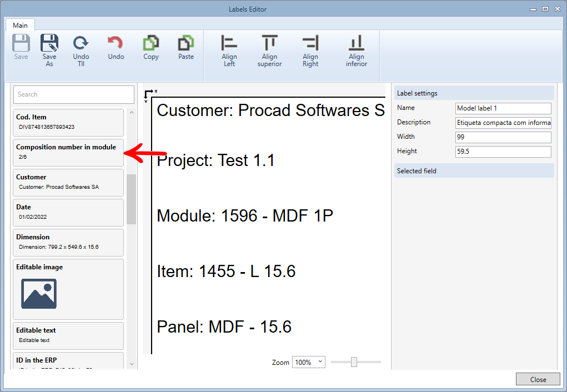567x392 pixels.
Task: Edit the Height value 59.5
Action: pos(503,152)
